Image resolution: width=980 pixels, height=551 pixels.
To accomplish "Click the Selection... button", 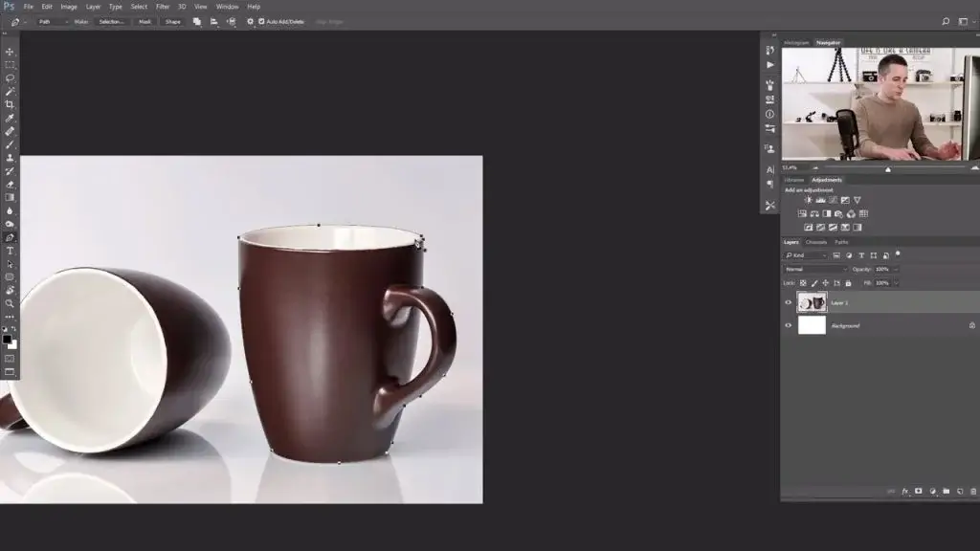I will 112,21.
